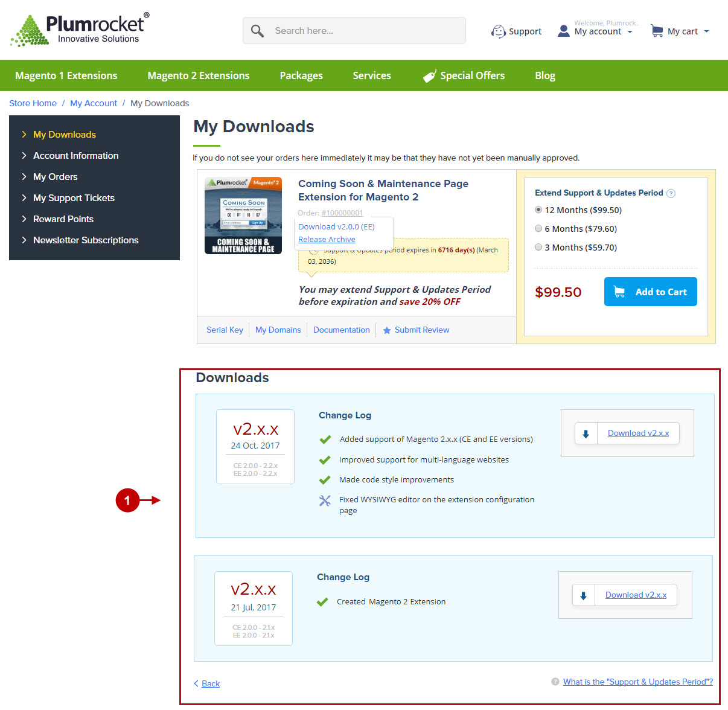Click chevron beside My Downloads in sidebar
The image size is (728, 710).
pos(24,135)
